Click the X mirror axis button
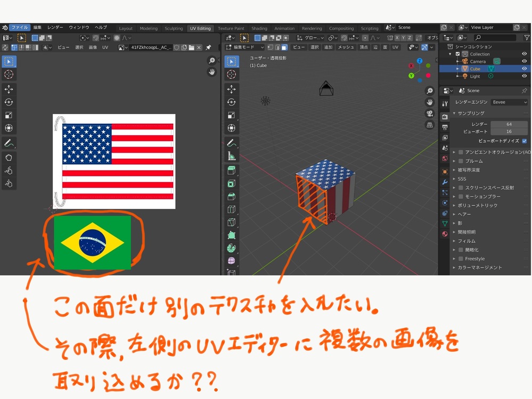 pos(397,38)
